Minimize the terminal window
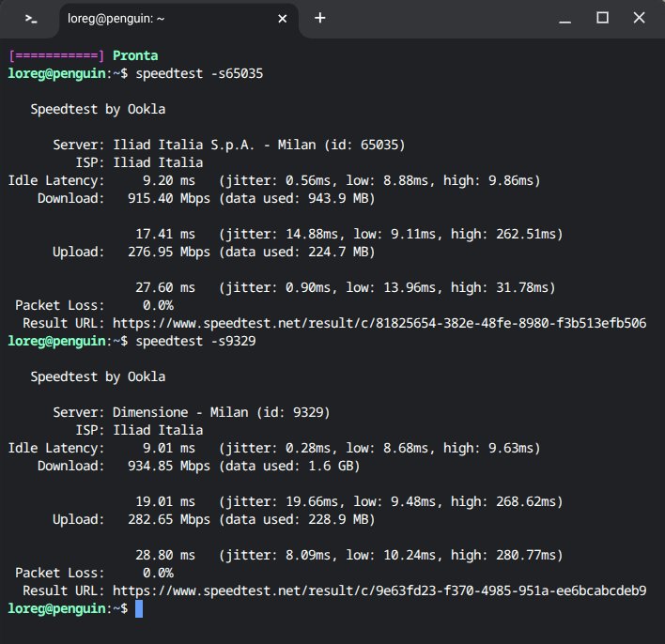This screenshot has height=644, width=665. click(x=564, y=18)
